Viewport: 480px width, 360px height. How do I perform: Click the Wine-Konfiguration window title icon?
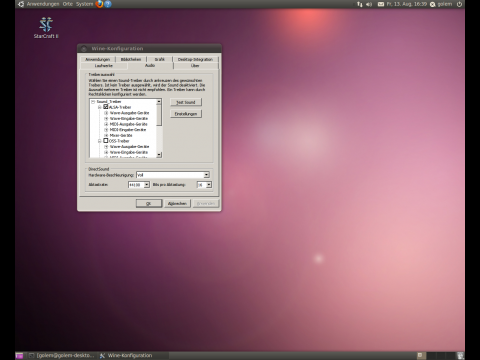click(84, 49)
